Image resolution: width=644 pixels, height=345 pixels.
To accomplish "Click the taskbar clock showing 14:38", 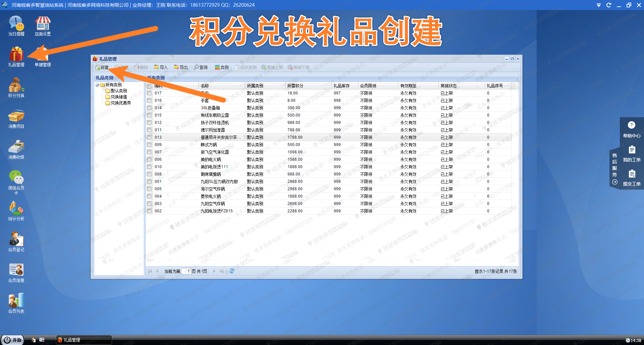I will 633,340.
